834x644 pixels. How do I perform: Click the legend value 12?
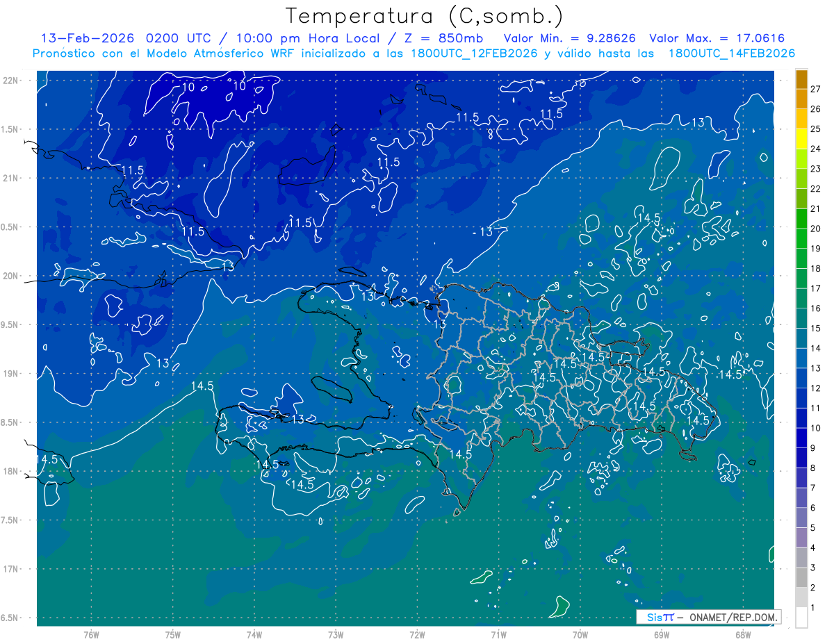point(816,388)
